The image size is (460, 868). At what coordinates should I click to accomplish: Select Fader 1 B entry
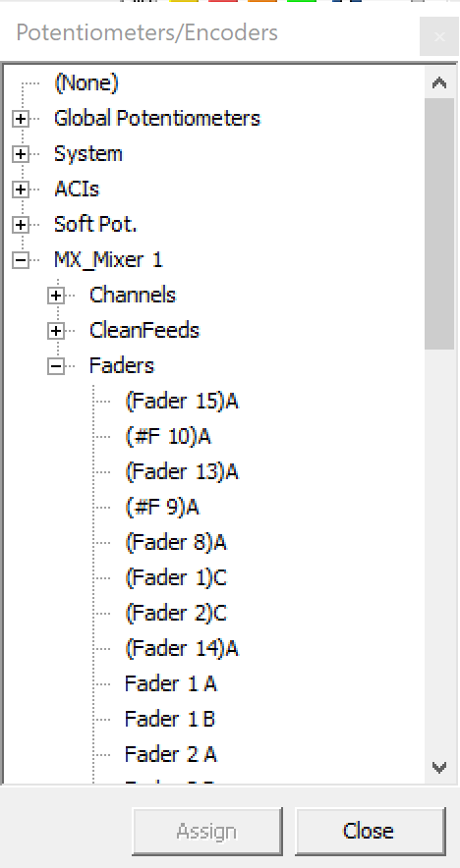coord(170,719)
